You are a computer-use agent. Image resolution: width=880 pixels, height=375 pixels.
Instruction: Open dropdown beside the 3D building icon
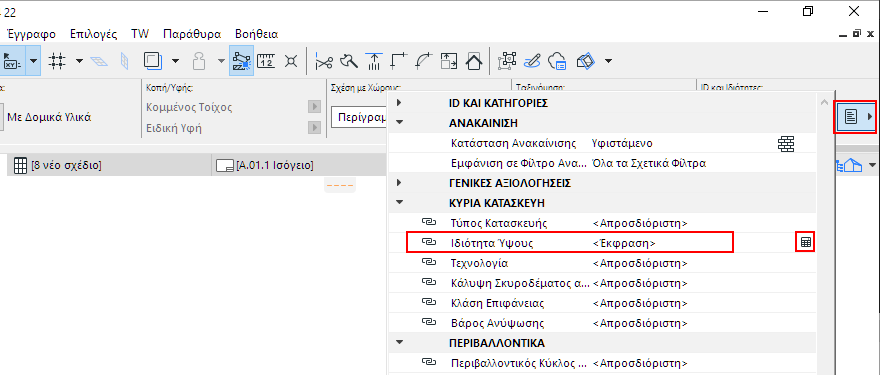pyautogui.click(x=872, y=165)
